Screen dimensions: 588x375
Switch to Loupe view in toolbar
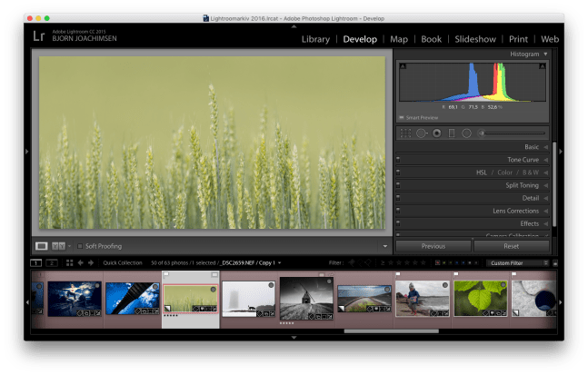point(41,246)
